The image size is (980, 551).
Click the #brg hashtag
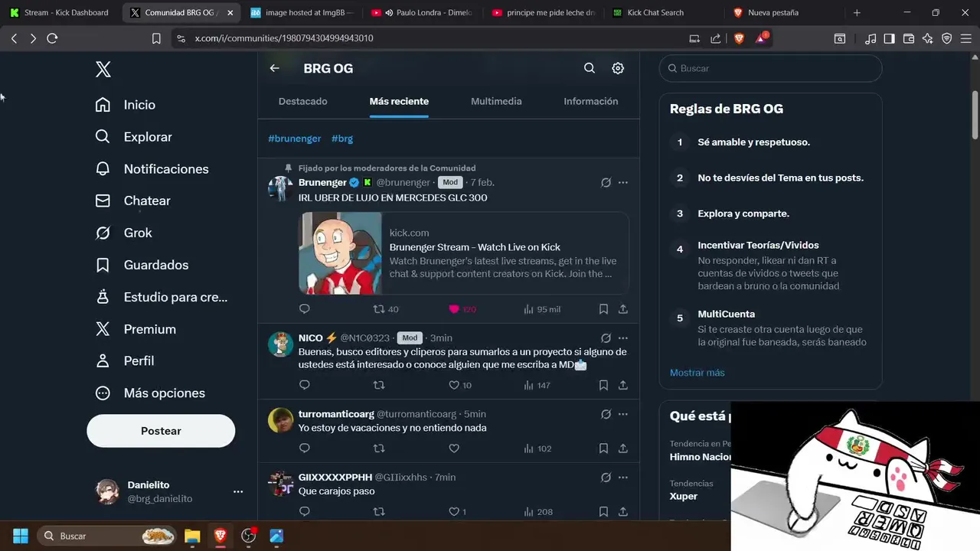pos(342,139)
